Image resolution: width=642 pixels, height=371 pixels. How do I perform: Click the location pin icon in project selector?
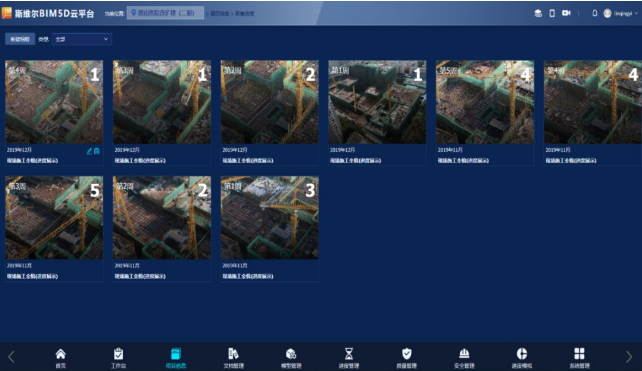coord(133,13)
